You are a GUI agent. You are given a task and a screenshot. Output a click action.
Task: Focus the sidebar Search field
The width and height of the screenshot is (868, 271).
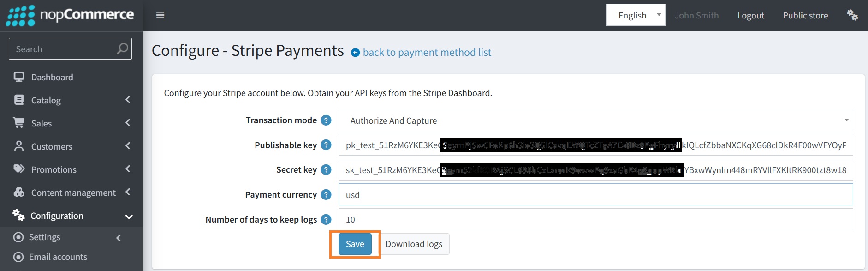[70, 48]
